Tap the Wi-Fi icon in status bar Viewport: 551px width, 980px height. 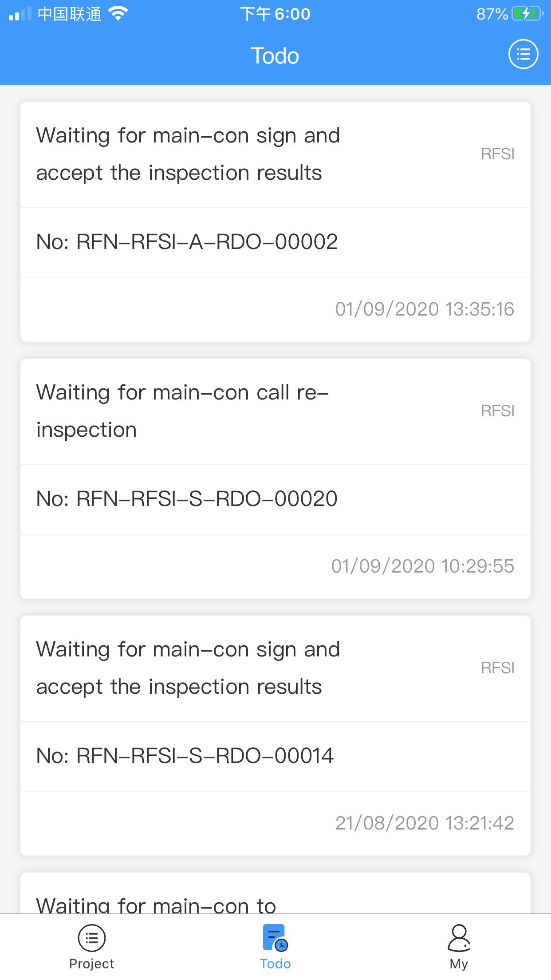pyautogui.click(x=118, y=14)
